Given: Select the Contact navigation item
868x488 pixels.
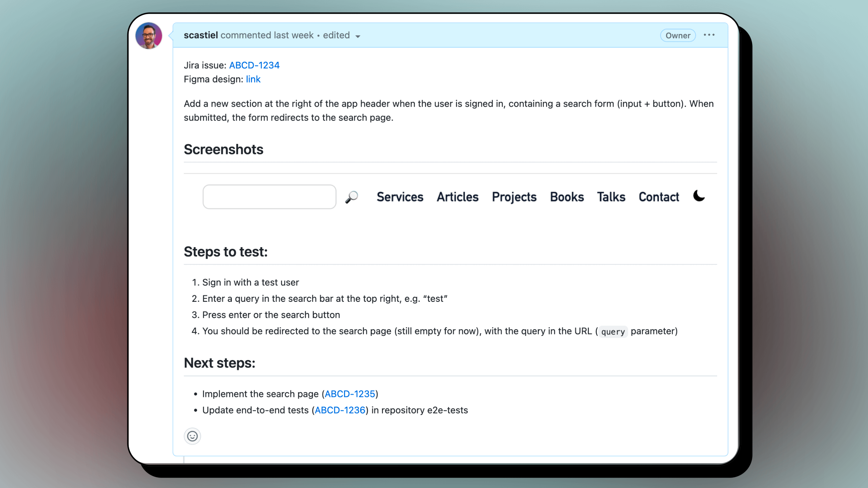Looking at the screenshot, I should pos(659,197).
